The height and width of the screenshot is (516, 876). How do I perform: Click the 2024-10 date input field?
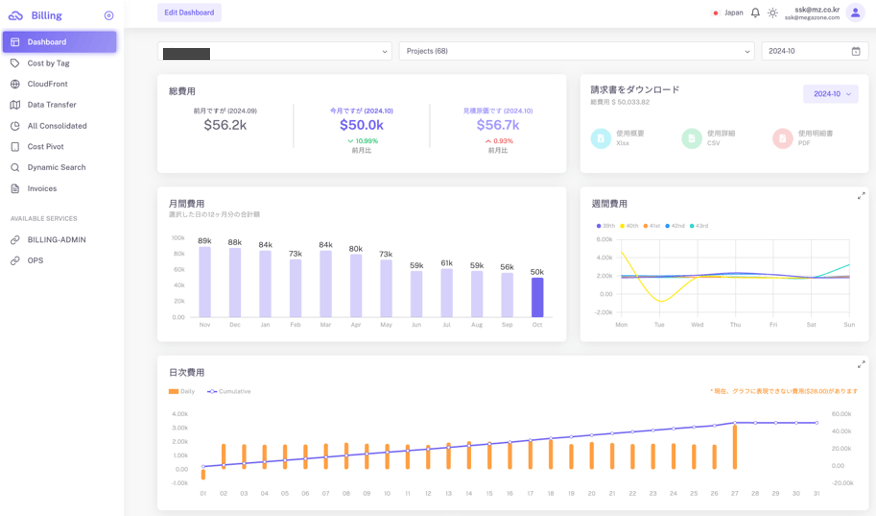(x=815, y=51)
